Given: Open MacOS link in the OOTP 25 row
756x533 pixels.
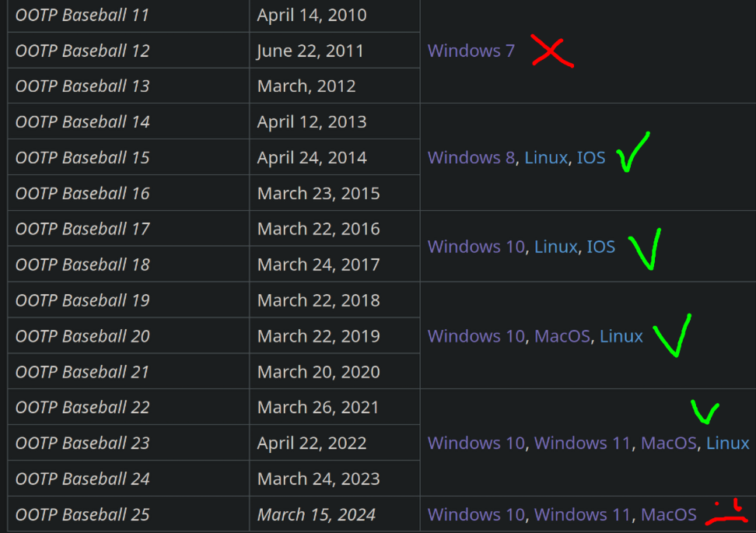Looking at the screenshot, I should click(x=669, y=514).
